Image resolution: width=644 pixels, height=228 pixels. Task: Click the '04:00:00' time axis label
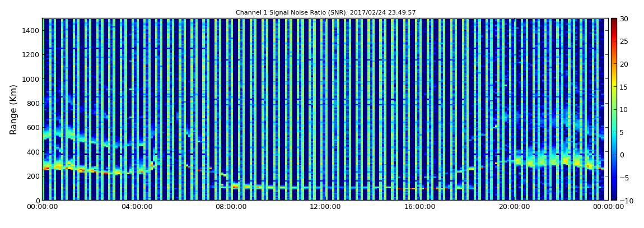point(138,207)
